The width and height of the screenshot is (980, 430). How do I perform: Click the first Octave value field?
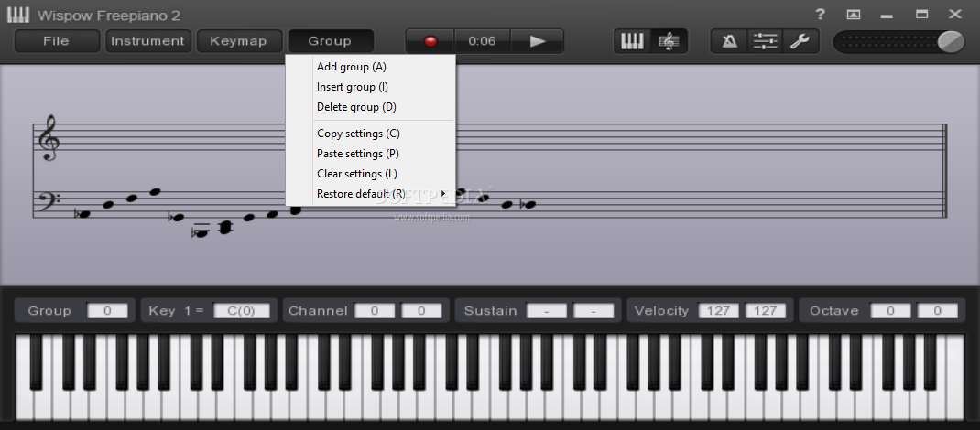click(890, 311)
